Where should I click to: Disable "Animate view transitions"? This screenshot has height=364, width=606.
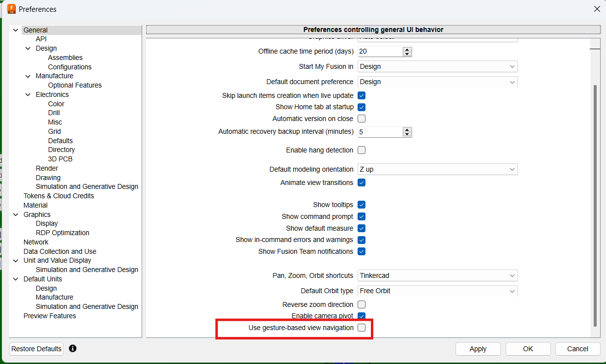tap(362, 182)
